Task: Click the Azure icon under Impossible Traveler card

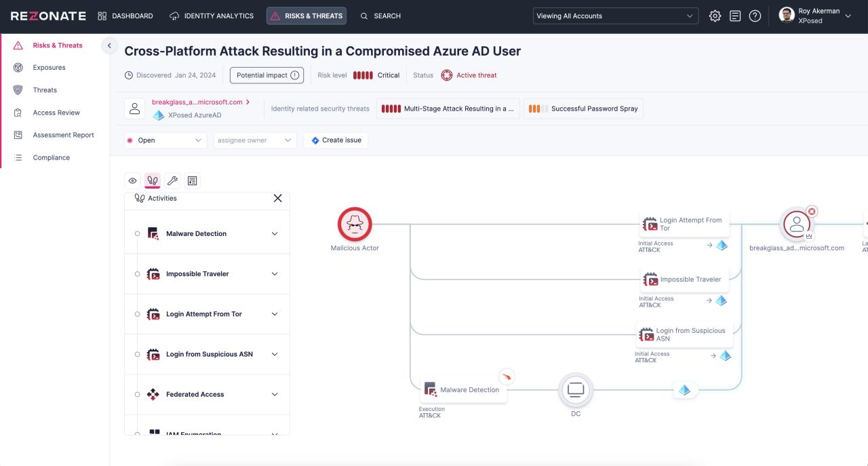Action: click(722, 300)
